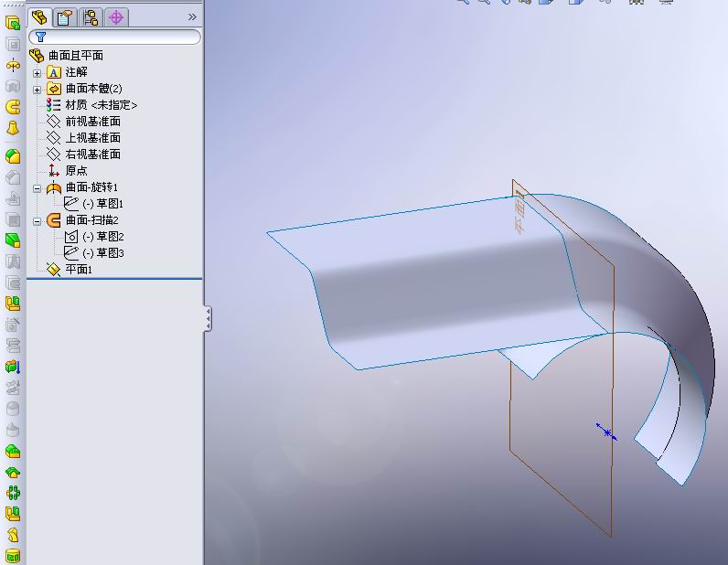
Task: Collapse the 曲面-旋转1 feature
Action: click(37, 188)
